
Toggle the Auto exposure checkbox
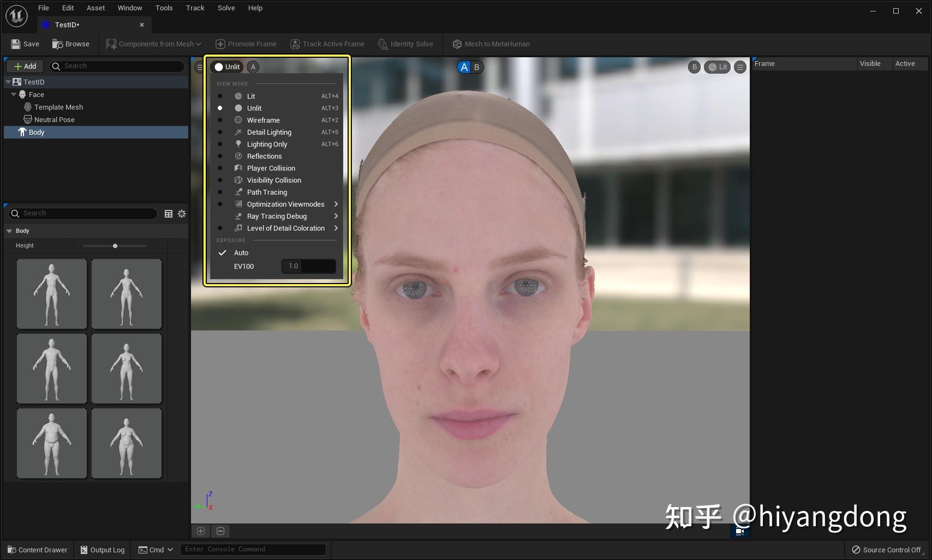click(x=223, y=253)
